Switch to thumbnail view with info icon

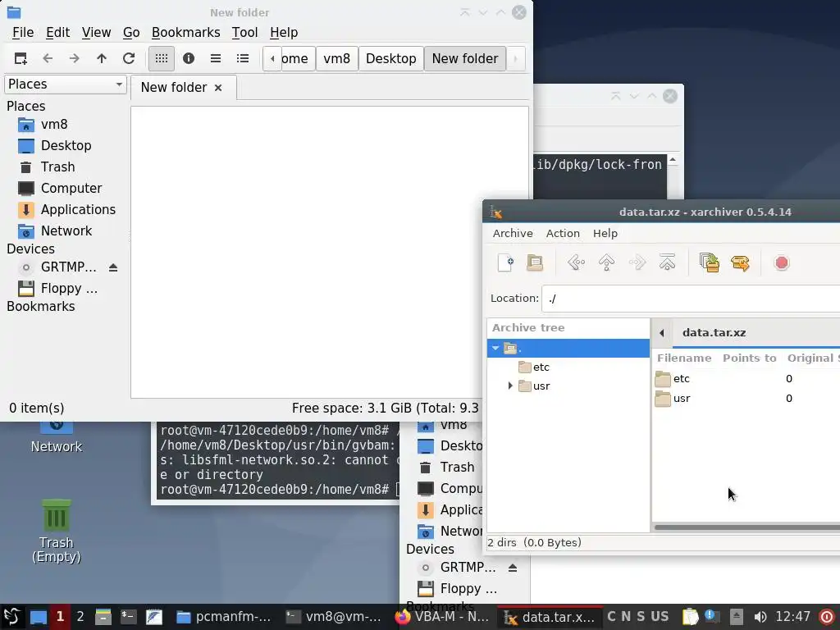tap(189, 58)
